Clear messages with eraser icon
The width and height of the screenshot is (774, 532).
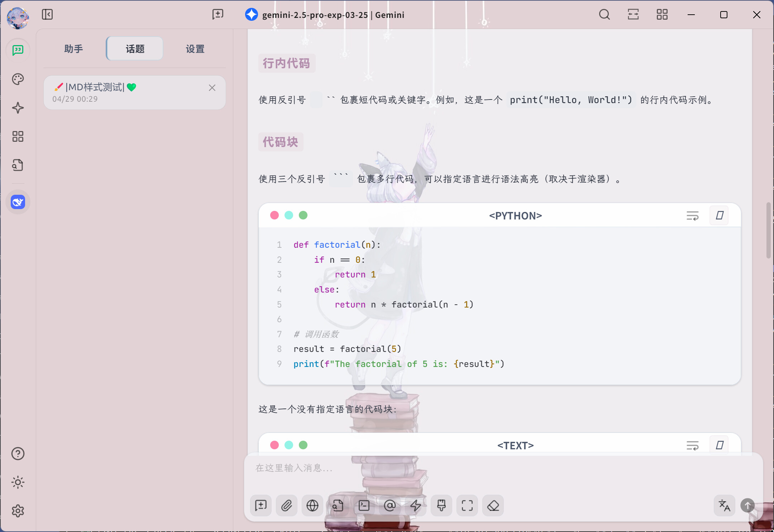tap(493, 506)
